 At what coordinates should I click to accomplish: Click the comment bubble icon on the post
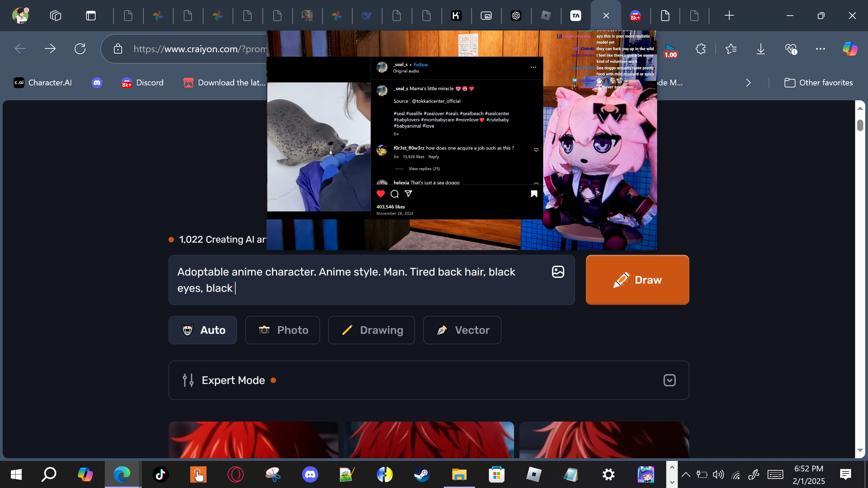pyautogui.click(x=394, y=194)
